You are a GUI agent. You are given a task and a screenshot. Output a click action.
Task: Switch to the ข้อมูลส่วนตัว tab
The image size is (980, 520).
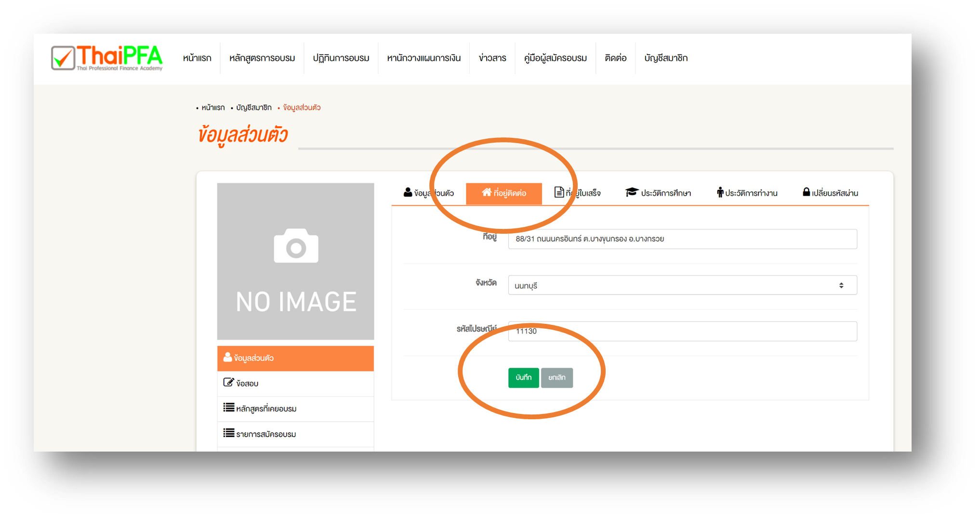point(429,193)
